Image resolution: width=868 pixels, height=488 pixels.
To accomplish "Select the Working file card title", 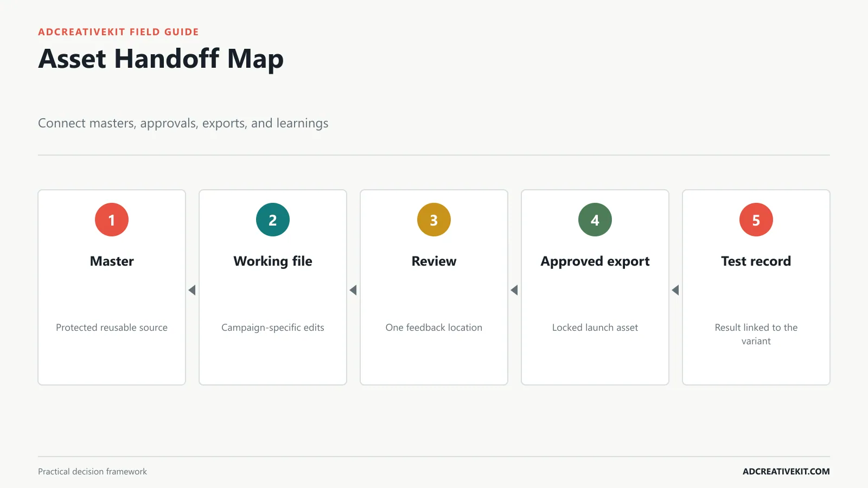I will [273, 261].
